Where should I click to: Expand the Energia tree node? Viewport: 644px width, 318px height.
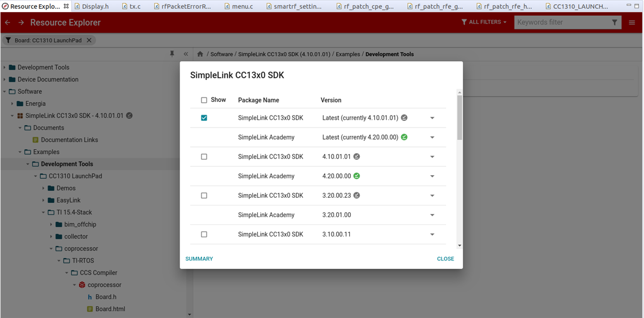click(x=13, y=104)
